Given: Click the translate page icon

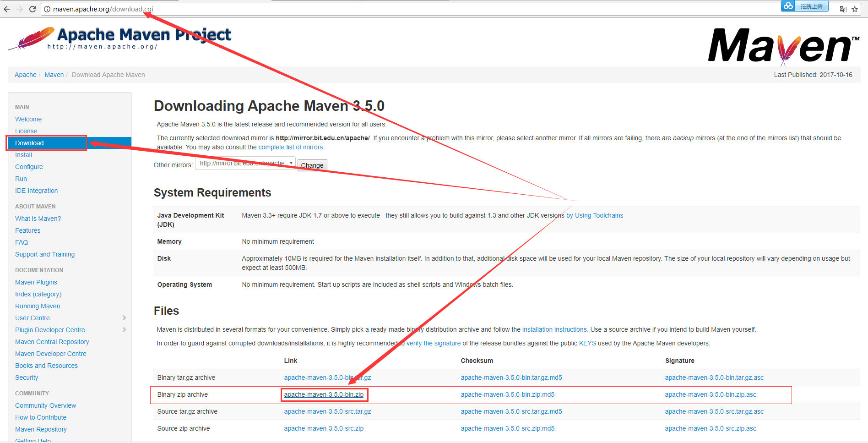Looking at the screenshot, I should [x=843, y=9].
